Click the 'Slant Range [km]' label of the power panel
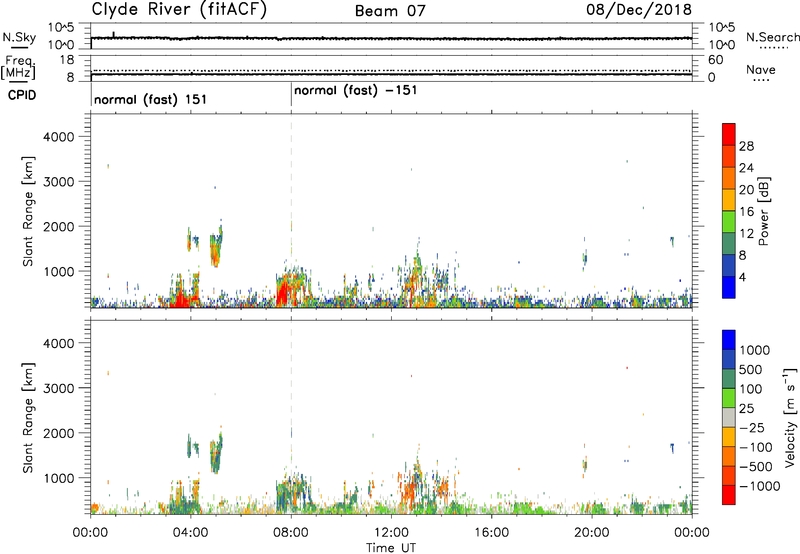The width and height of the screenshot is (800, 554). 27,211
